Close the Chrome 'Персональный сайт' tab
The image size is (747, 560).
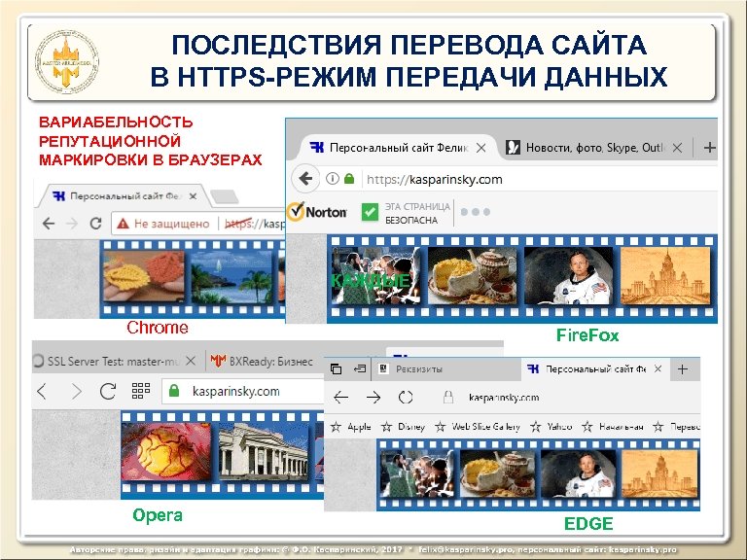(193, 196)
